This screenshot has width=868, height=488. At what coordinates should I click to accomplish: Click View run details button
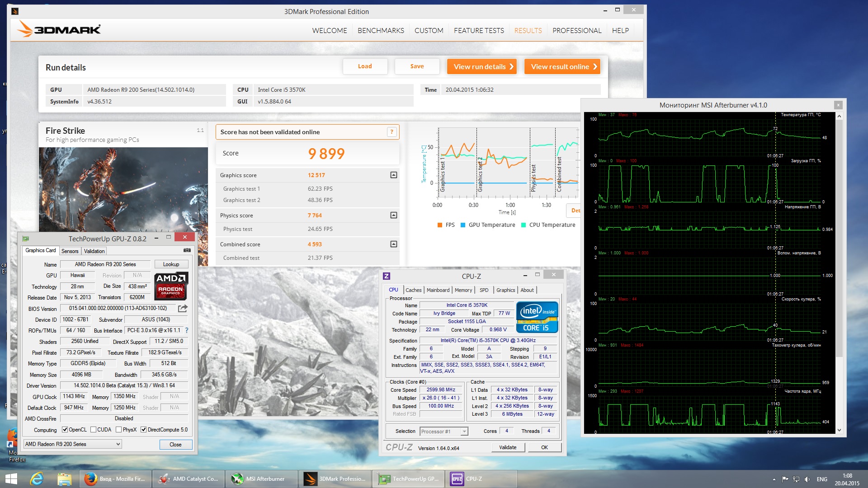482,66
